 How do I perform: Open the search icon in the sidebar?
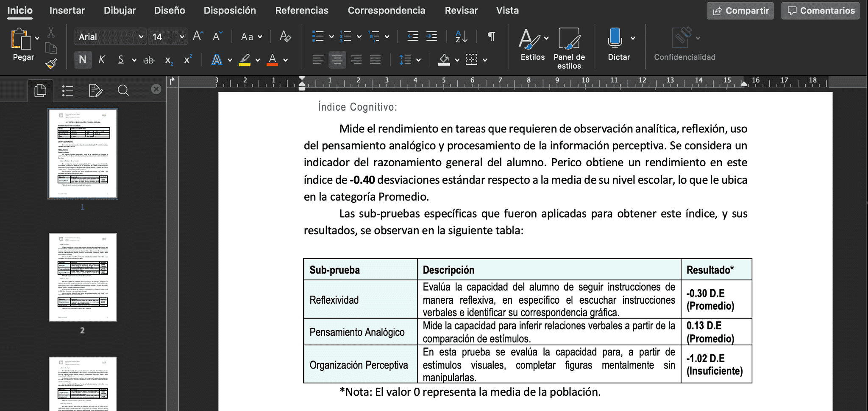pyautogui.click(x=123, y=90)
